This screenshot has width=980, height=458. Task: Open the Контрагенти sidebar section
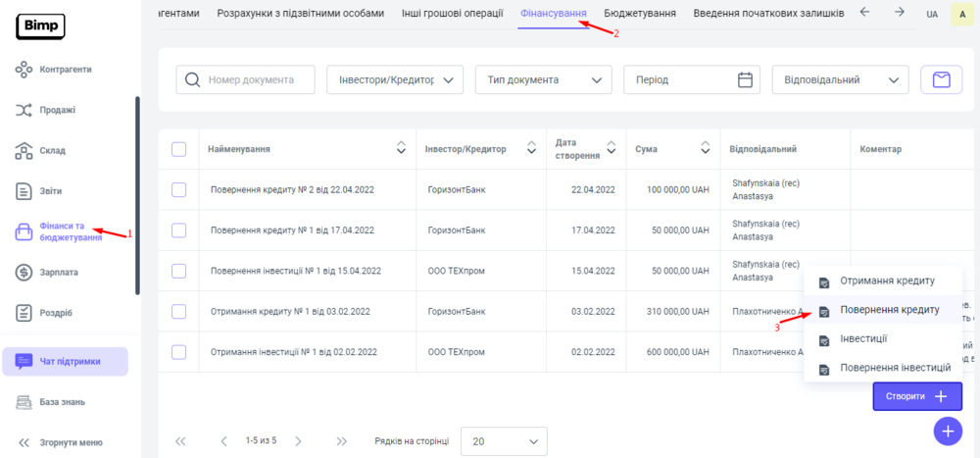pos(65,70)
